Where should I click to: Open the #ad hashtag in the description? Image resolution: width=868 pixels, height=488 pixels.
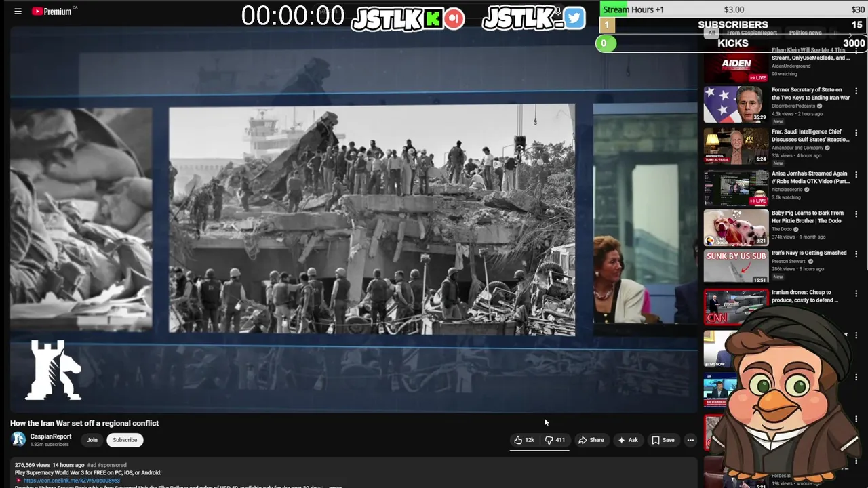coord(92,465)
